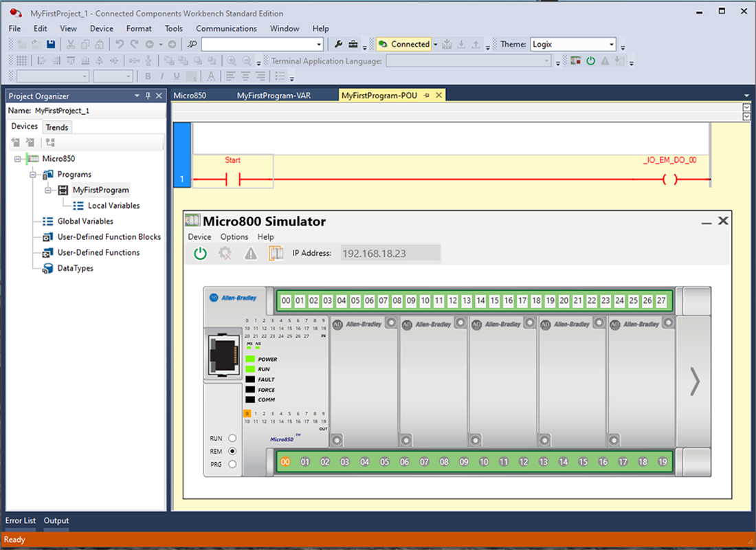Open the Output panel
Viewport: 756px width, 550px height.
56,520
